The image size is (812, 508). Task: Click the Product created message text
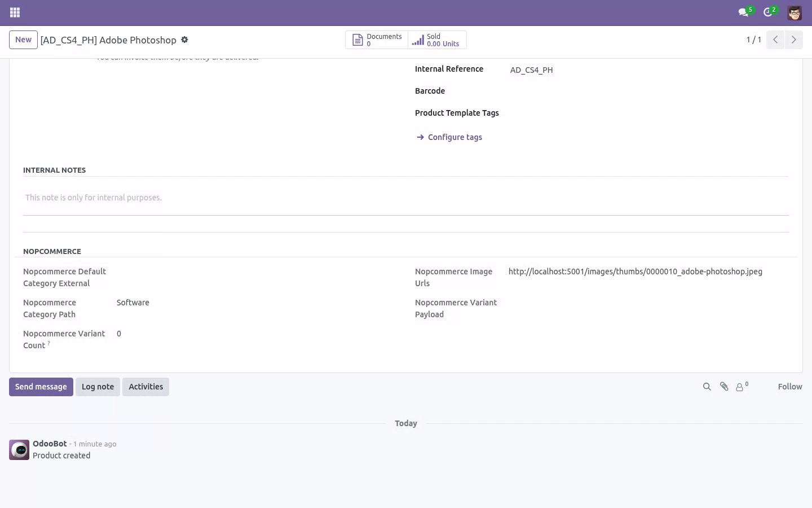coord(61,456)
